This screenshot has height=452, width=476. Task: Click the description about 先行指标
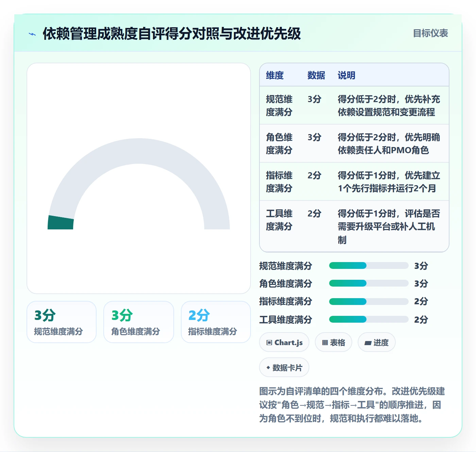pos(389,182)
